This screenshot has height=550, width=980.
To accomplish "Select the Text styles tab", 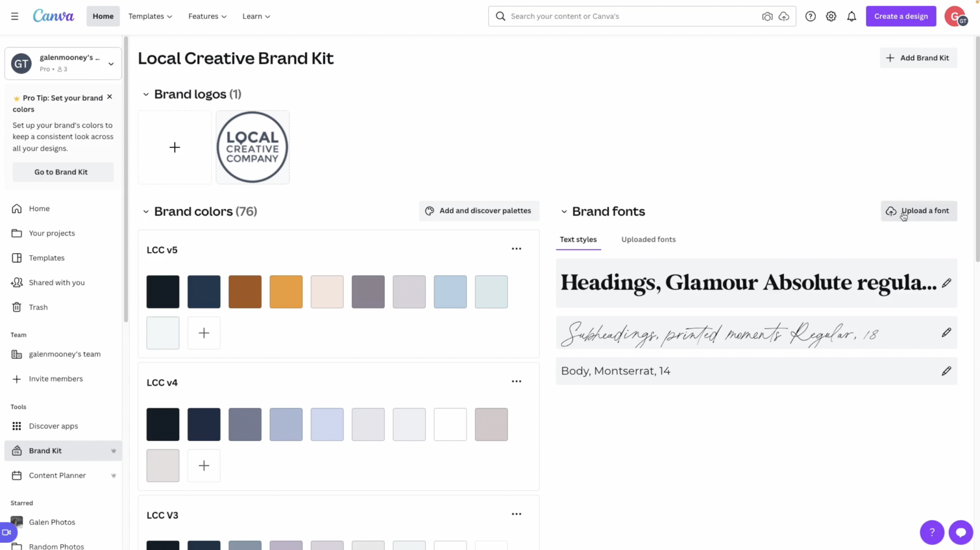I will (578, 239).
